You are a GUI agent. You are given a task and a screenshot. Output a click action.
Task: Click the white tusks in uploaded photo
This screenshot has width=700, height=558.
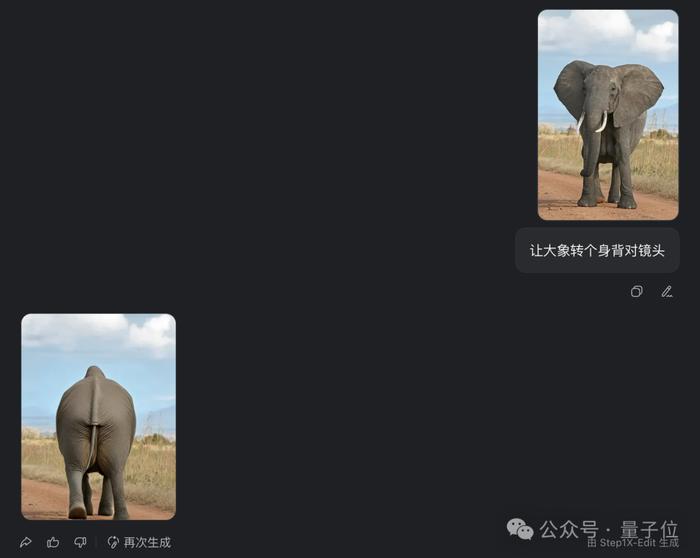click(x=592, y=122)
